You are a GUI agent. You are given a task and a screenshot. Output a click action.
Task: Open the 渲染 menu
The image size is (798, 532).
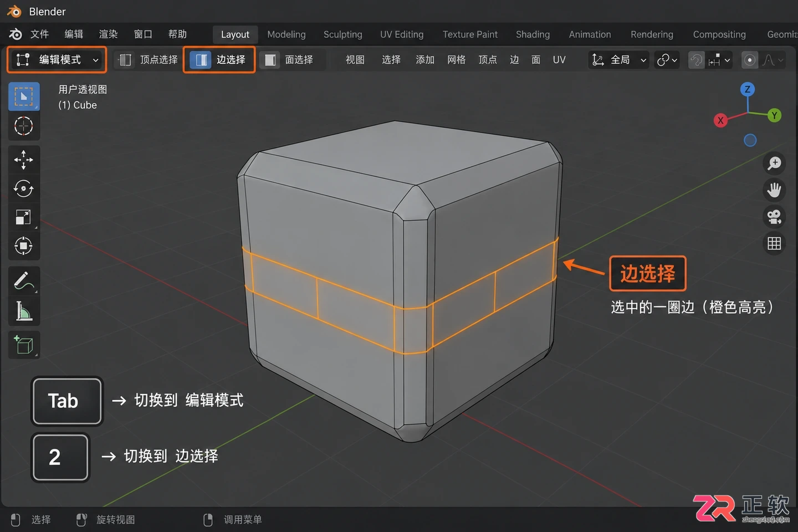point(108,34)
